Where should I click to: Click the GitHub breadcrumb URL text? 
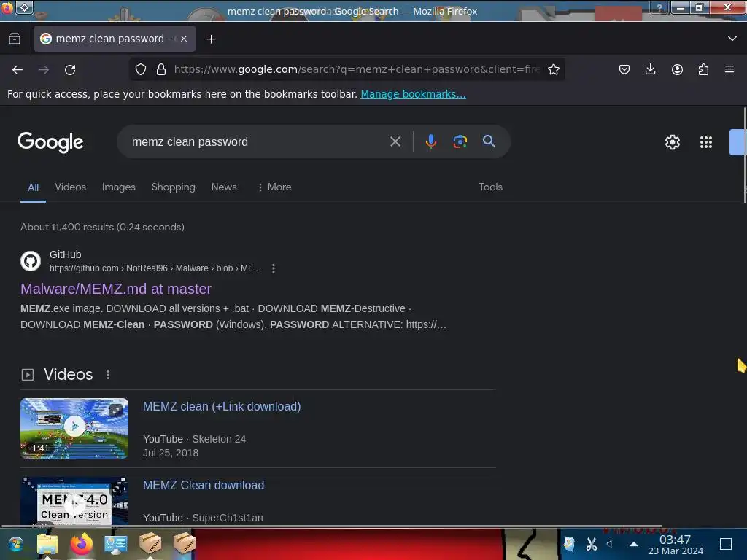point(155,268)
